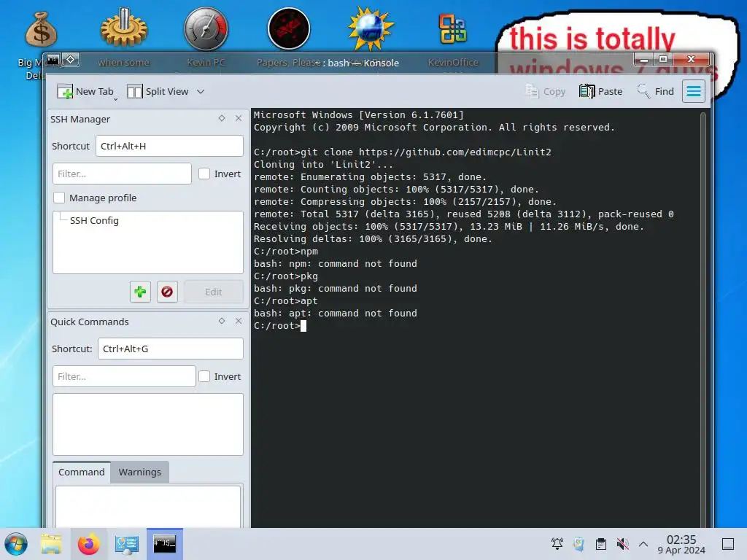This screenshot has height=560, width=747.
Task: Click the empty Quick Commands list area
Action: tap(147, 424)
